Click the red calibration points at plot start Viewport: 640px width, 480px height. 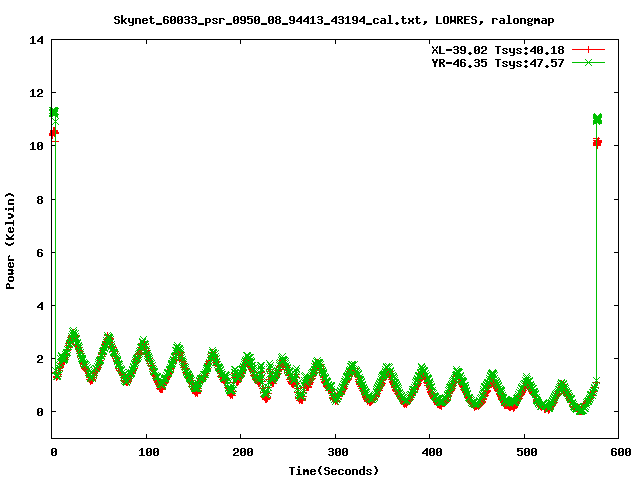(x=54, y=133)
